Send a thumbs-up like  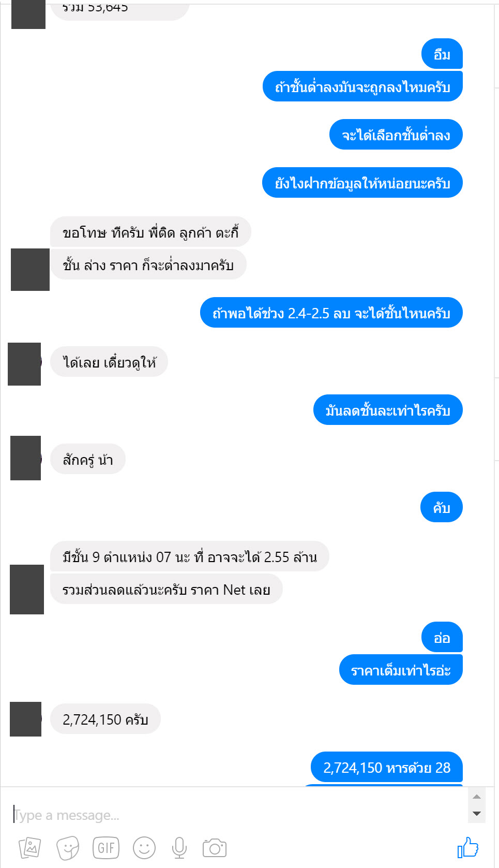click(x=468, y=847)
